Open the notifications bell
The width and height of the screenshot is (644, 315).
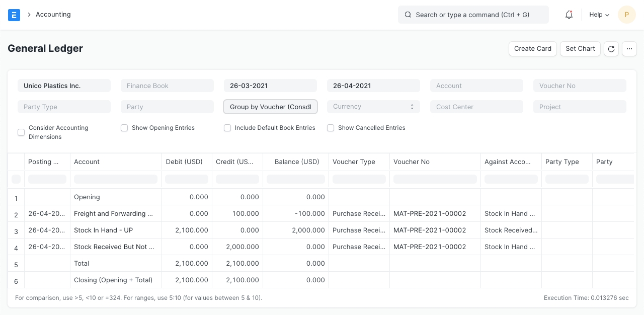569,15
